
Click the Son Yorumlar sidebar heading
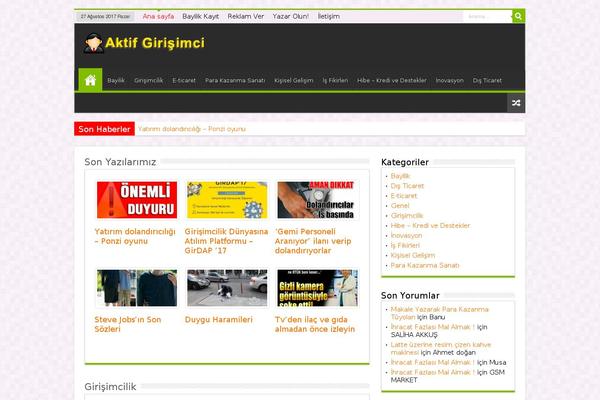410,296
